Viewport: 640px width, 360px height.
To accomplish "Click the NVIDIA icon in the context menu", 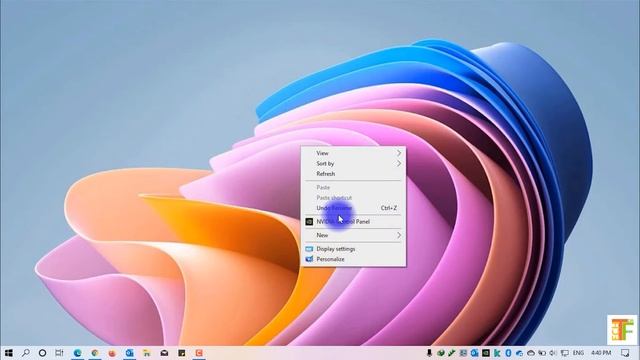I will click(x=309, y=222).
